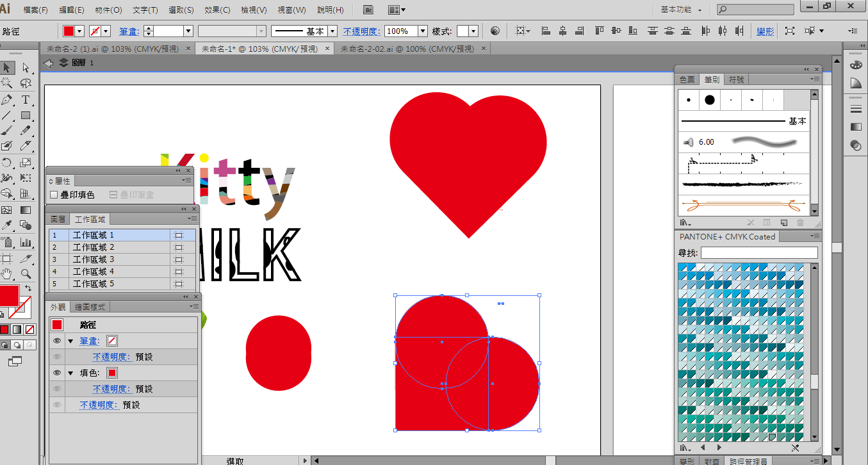Select the Zoom magnifier tool

(26, 274)
